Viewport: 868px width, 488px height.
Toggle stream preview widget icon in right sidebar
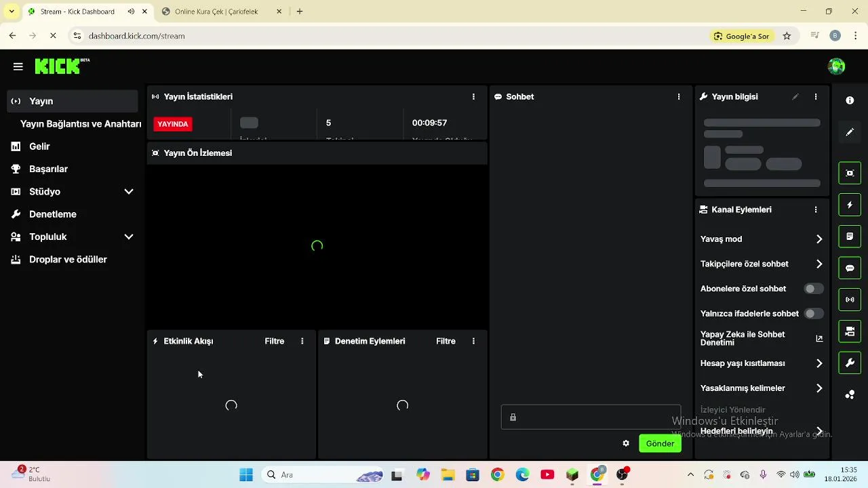pos(850,173)
